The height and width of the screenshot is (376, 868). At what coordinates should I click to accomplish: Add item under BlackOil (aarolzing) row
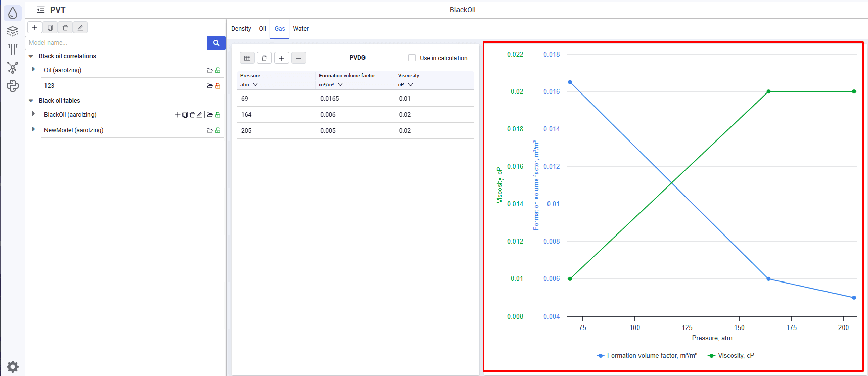(x=178, y=115)
